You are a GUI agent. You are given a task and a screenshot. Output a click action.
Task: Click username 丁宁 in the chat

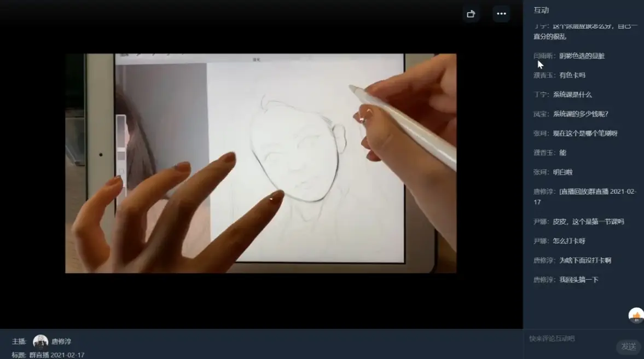[x=541, y=94]
